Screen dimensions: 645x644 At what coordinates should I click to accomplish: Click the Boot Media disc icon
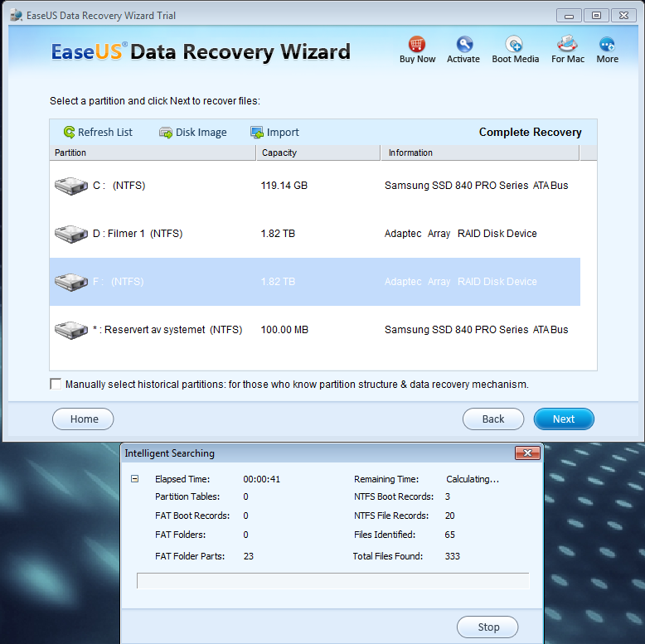coord(514,44)
